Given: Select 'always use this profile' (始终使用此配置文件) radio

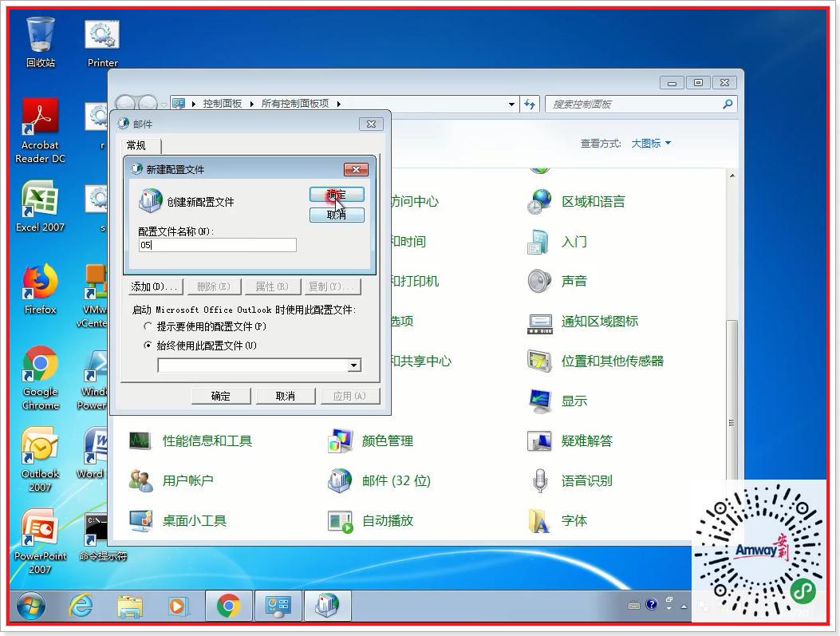Looking at the screenshot, I should click(148, 346).
